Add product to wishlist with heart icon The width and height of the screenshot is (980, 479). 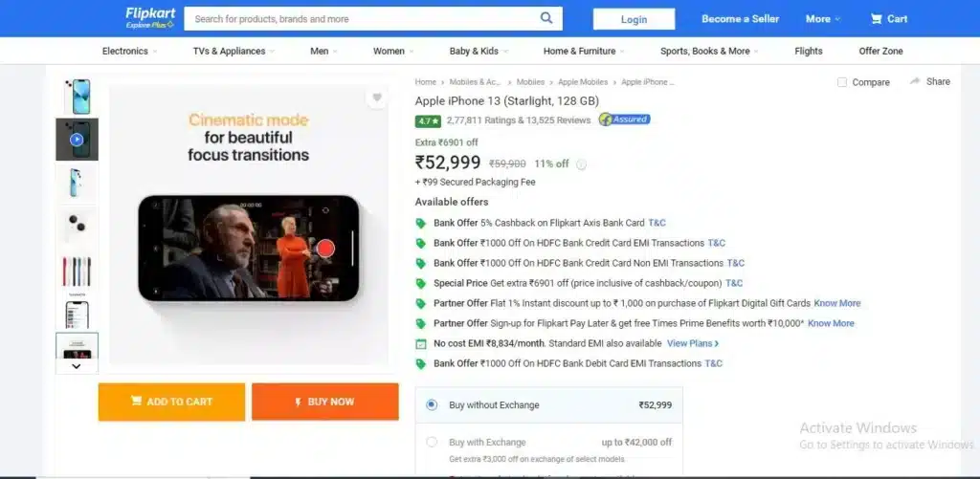377,98
